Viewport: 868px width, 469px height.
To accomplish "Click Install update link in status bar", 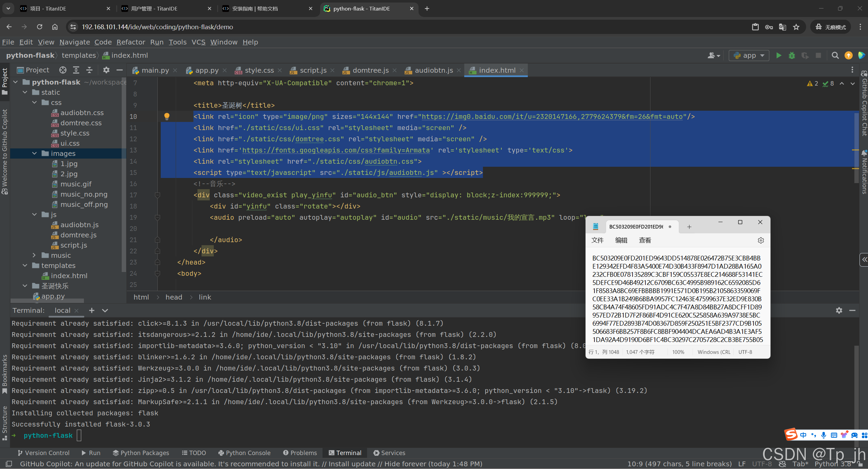I will [352, 464].
